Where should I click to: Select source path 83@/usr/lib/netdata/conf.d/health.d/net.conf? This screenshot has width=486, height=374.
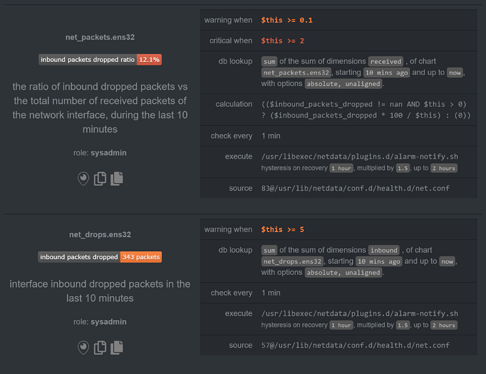355,188
